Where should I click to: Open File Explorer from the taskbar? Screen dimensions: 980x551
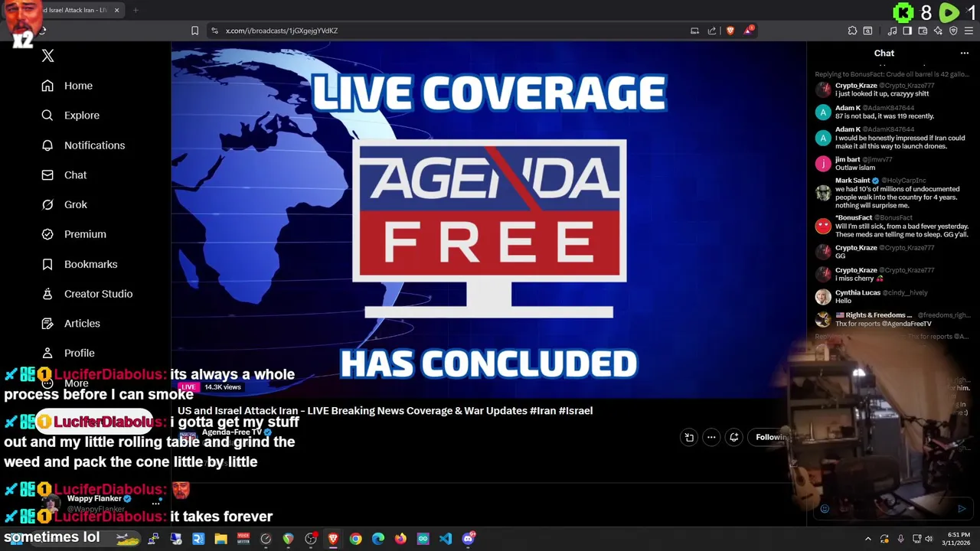click(x=220, y=539)
